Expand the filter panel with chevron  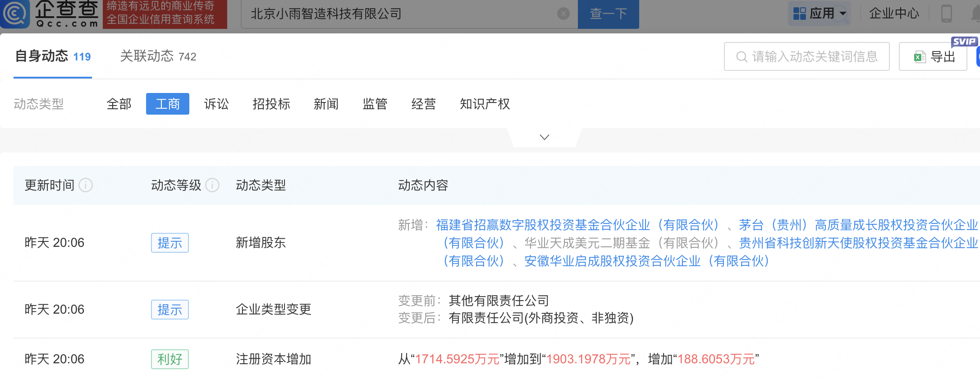point(544,137)
